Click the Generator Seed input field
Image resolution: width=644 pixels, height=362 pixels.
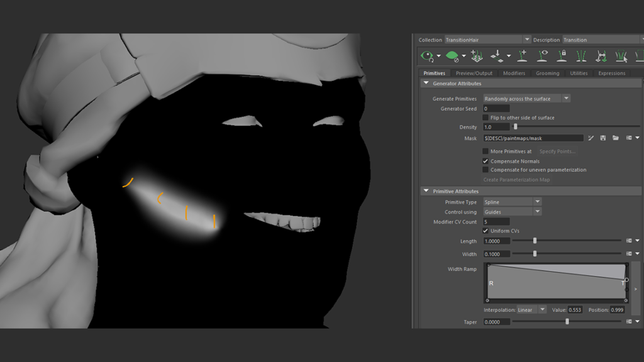[x=496, y=109]
